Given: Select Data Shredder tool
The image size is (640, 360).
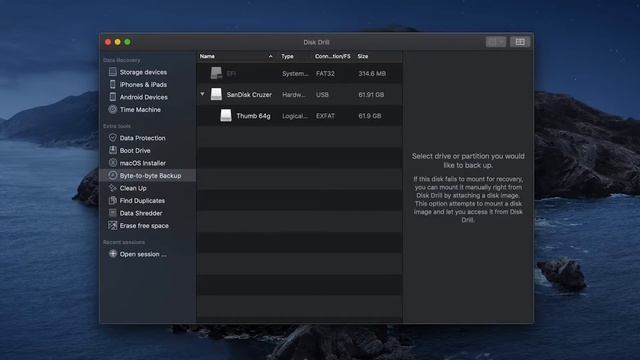Looking at the screenshot, I should click(x=141, y=213).
